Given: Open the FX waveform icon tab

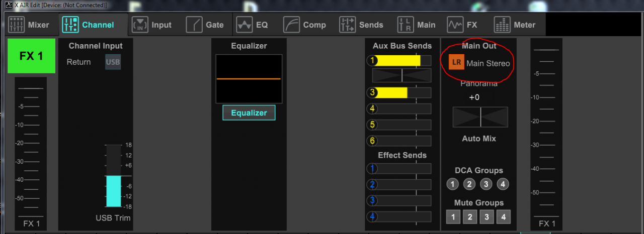Looking at the screenshot, I should point(455,25).
